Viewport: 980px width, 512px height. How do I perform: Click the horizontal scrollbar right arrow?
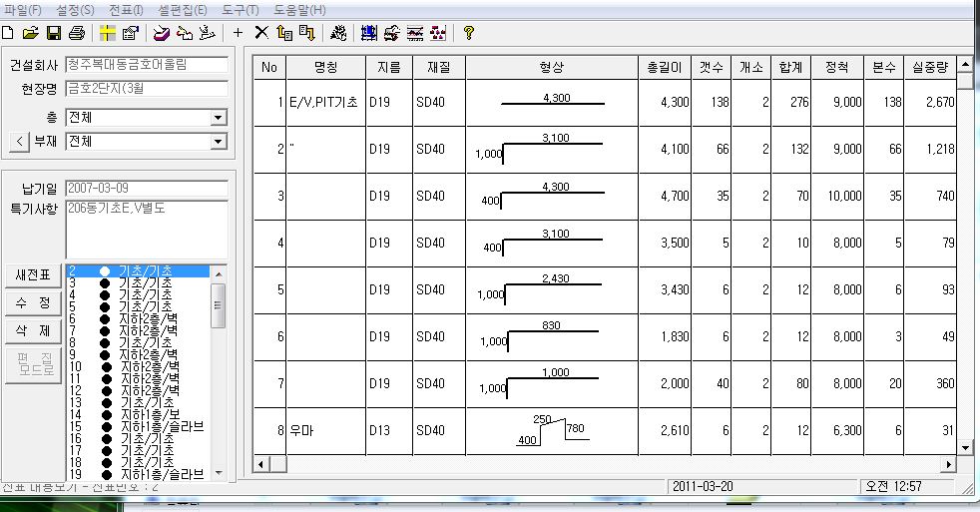tap(949, 464)
